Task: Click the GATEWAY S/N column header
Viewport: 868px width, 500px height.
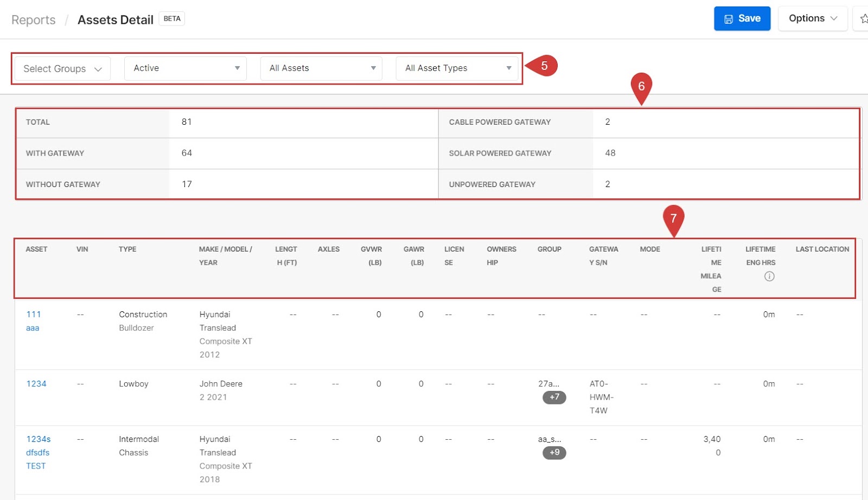Action: (603, 256)
